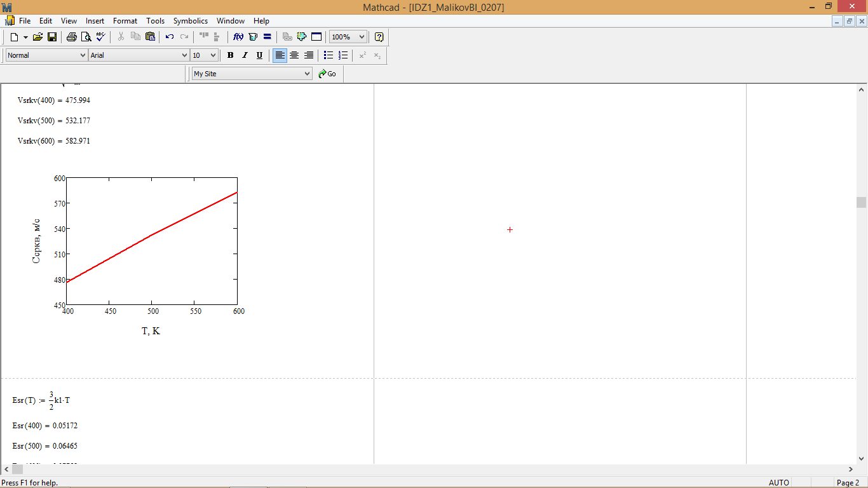This screenshot has width=868, height=488.
Task: Insert a component
Action: click(302, 37)
